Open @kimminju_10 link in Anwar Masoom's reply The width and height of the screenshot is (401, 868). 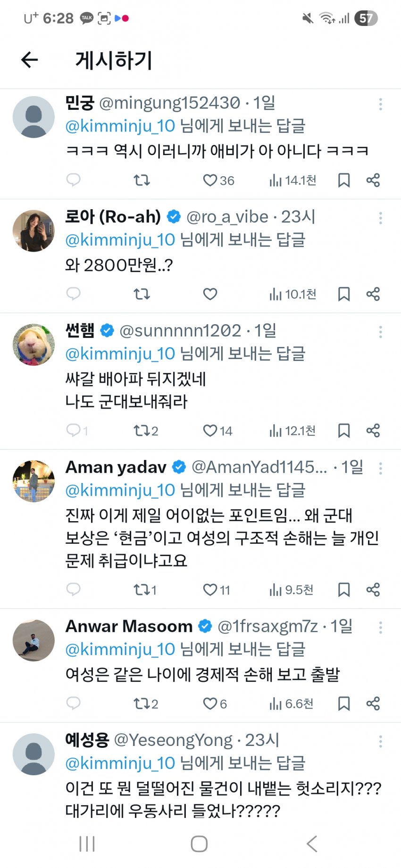(x=120, y=649)
